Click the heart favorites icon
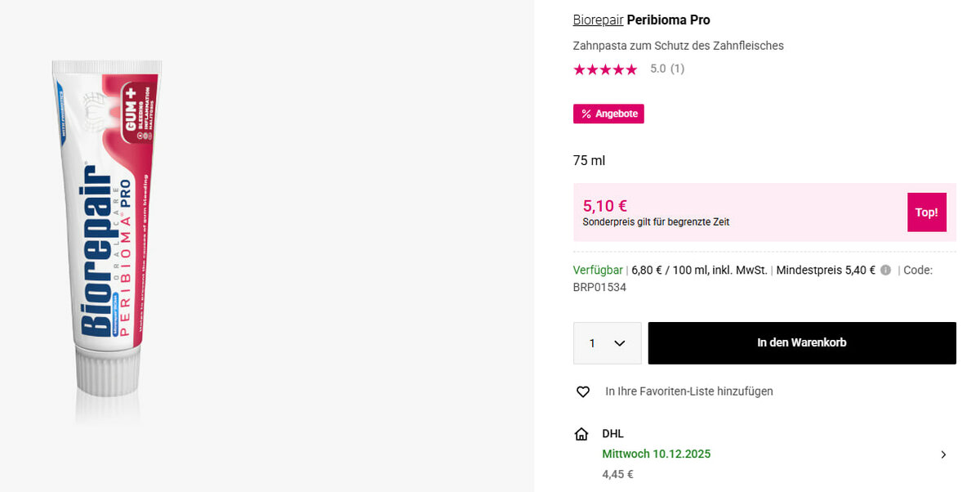This screenshot has width=980, height=492. (583, 391)
